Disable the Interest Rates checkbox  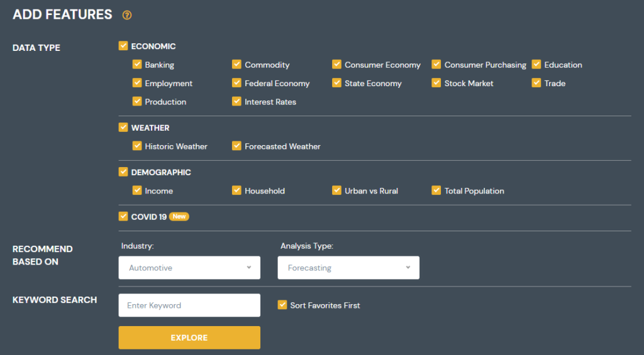coord(236,101)
